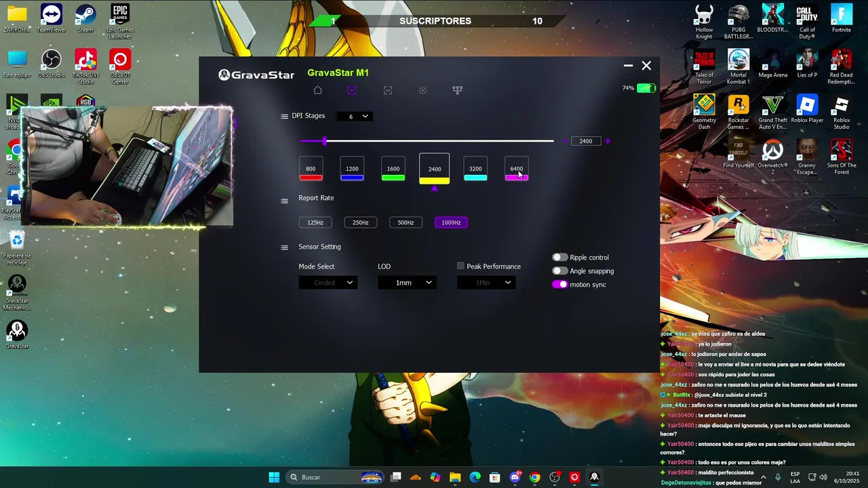Select the 800 DPI red stage
This screenshot has height=488, width=868.
point(311,169)
